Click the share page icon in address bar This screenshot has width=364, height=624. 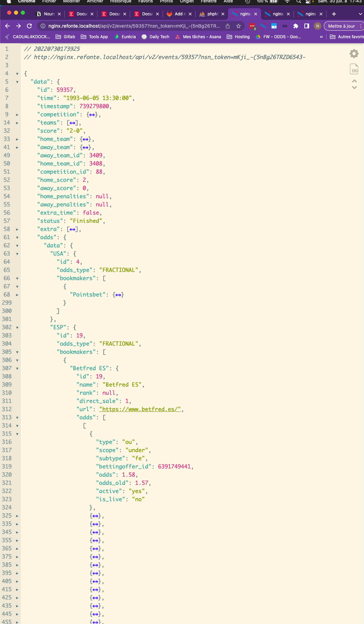[228, 26]
